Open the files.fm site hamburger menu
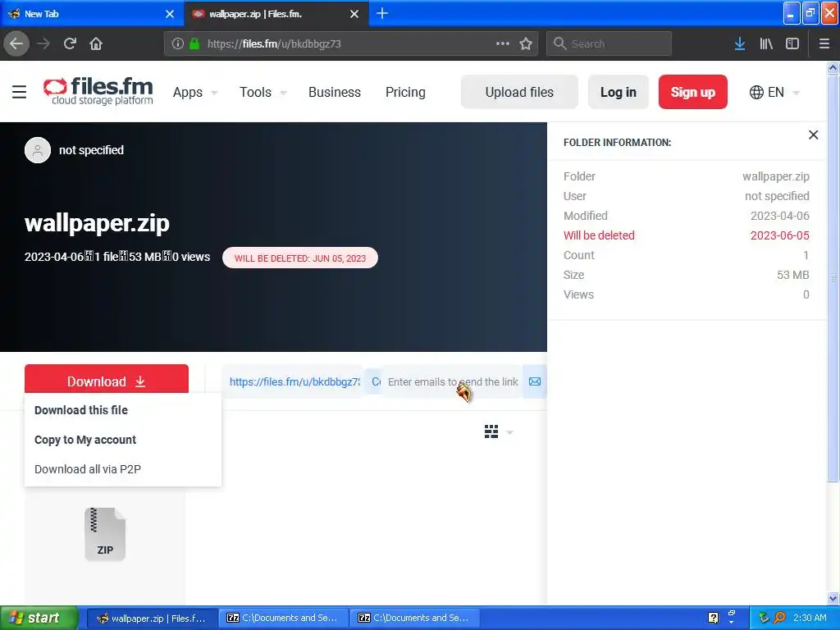Screen dimensions: 840x630 [x=20, y=92]
